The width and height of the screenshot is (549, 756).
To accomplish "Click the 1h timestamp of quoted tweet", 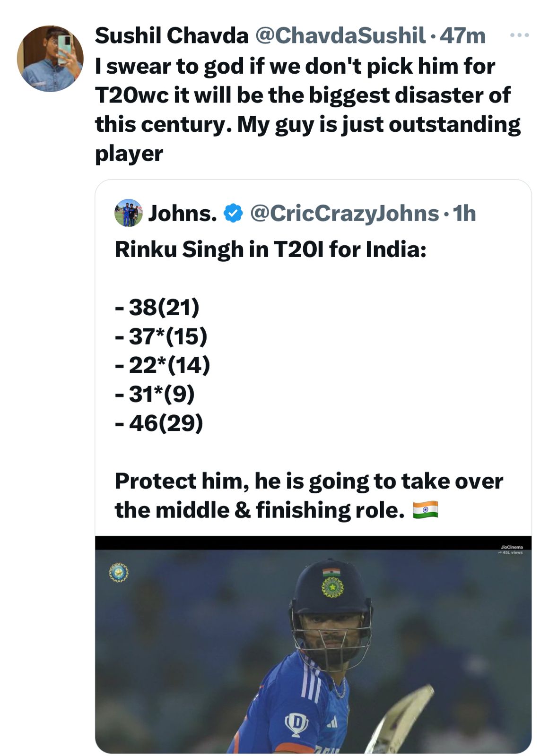I will pos(464,213).
